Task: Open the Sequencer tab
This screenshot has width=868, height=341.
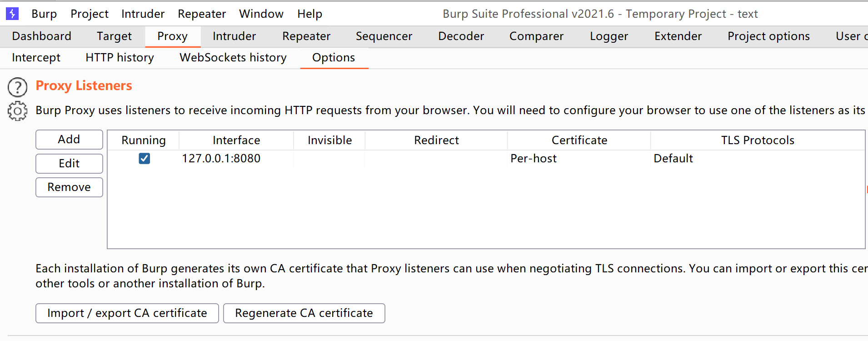Action: pyautogui.click(x=384, y=36)
